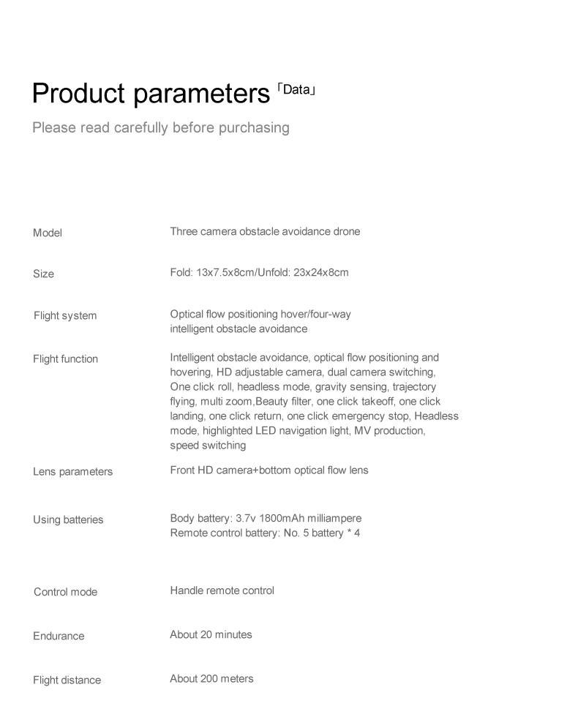Click the "Please read carefully before purchasing" subtitle
Screen dimensions: 578x728
(x=161, y=128)
